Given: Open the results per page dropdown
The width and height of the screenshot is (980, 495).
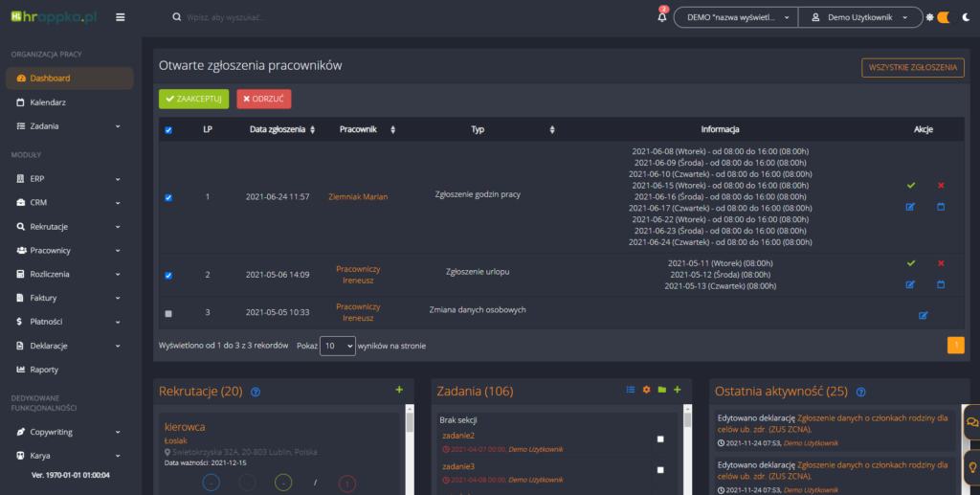Looking at the screenshot, I should 337,346.
